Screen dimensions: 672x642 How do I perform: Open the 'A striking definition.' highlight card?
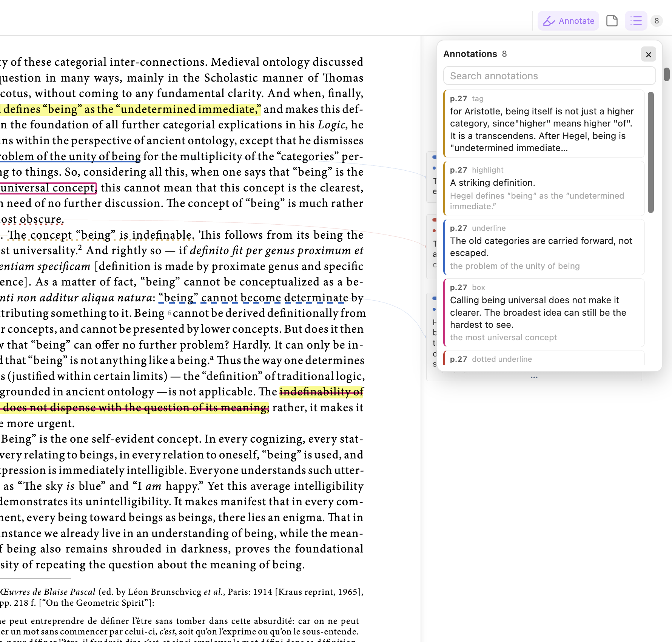[544, 188]
